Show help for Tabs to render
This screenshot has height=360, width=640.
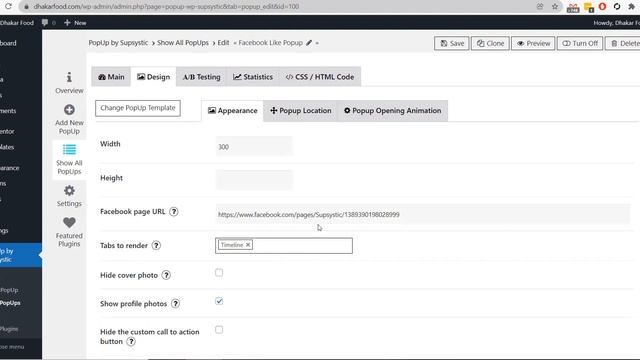click(x=156, y=245)
